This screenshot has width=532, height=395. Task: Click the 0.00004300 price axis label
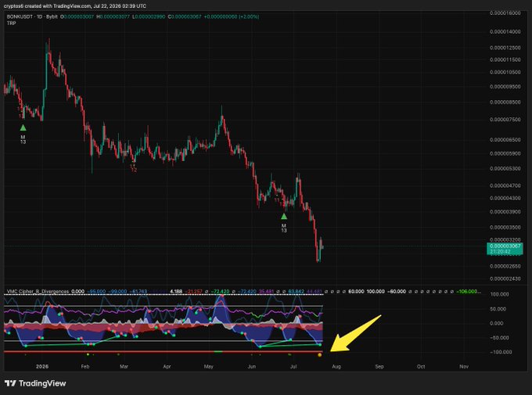click(x=505, y=198)
